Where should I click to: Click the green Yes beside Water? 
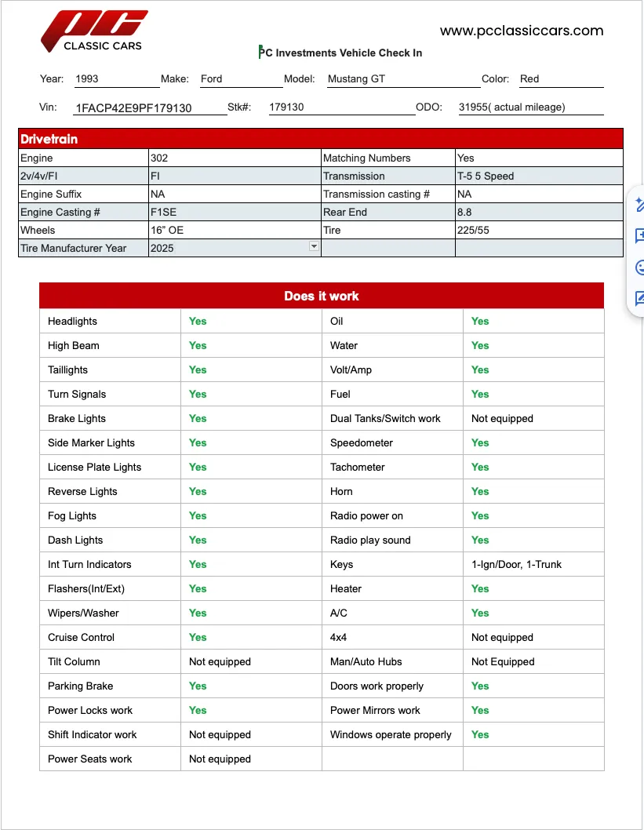[480, 346]
